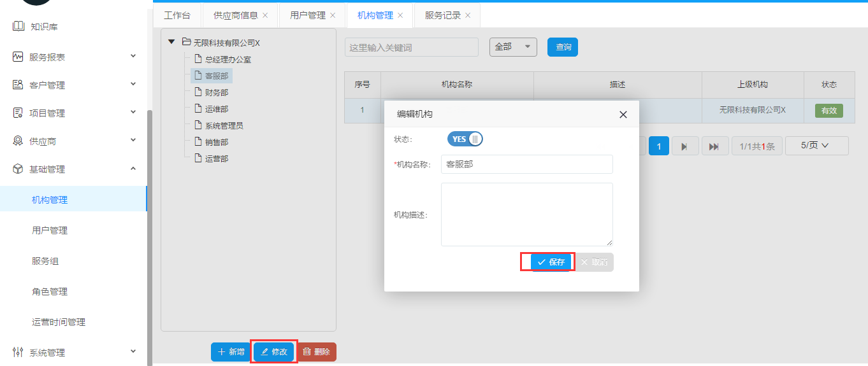The width and height of the screenshot is (868, 366).
Task: Click the 机构名称 input field
Action: click(x=526, y=164)
